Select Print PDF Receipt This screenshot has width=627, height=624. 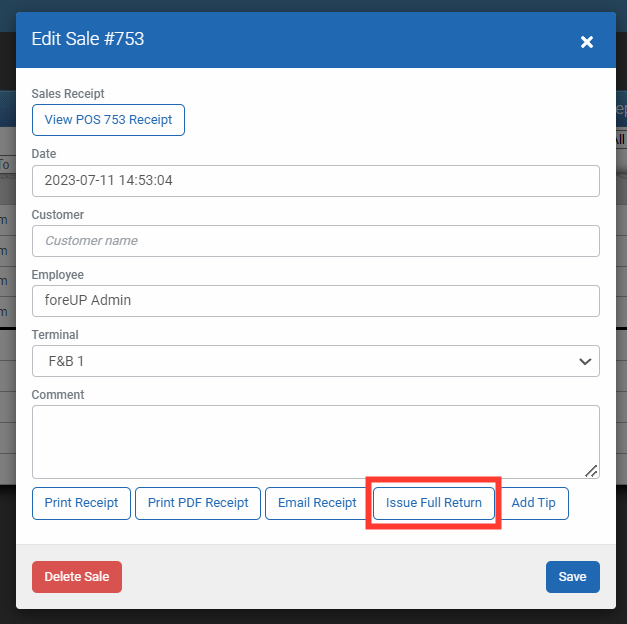click(198, 503)
